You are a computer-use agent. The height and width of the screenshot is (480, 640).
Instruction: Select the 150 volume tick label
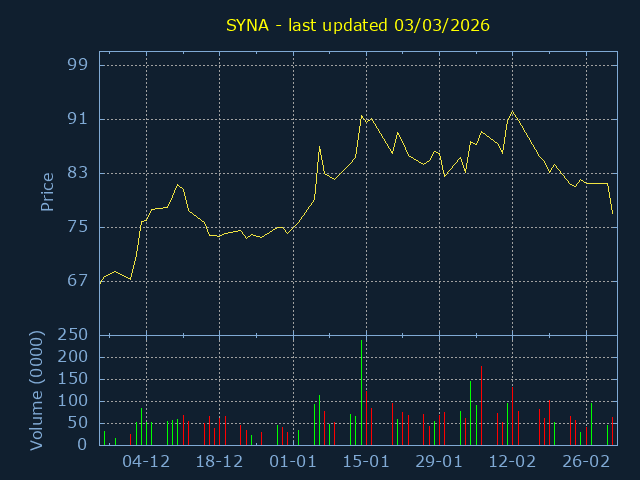[x=71, y=379]
